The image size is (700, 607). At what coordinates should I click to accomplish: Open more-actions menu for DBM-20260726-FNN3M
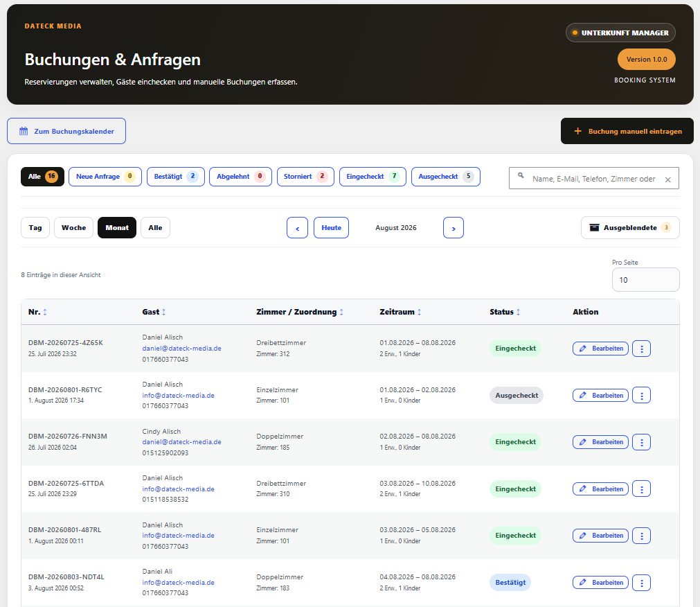pyautogui.click(x=642, y=442)
